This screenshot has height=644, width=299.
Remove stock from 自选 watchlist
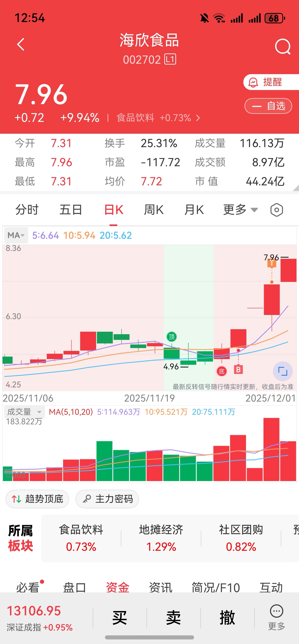click(268, 106)
